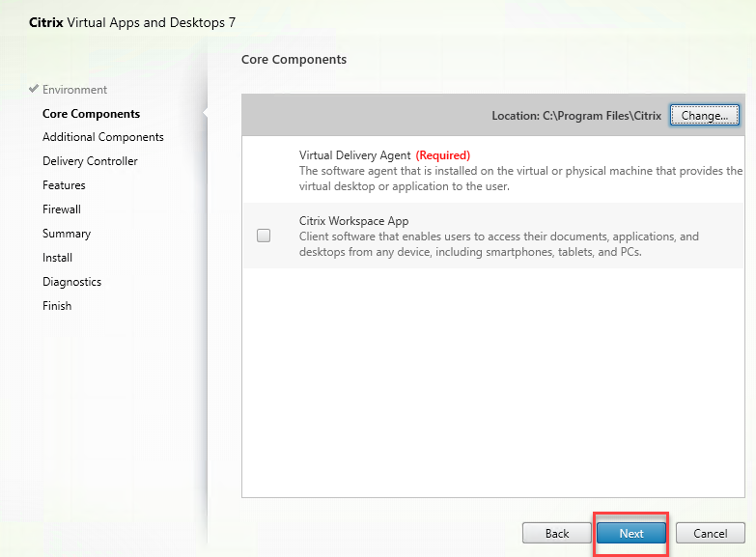This screenshot has width=756, height=557.
Task: Select the Environment step in sidebar
Action: pyautogui.click(x=74, y=90)
